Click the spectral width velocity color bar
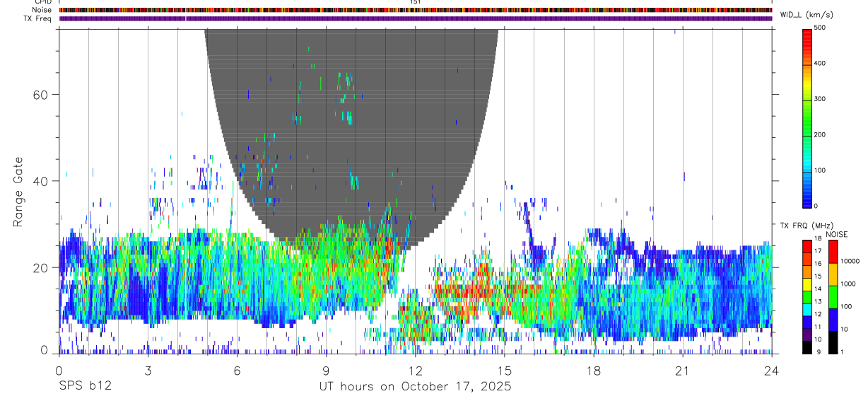This screenshot has height=401, width=868. click(x=807, y=117)
